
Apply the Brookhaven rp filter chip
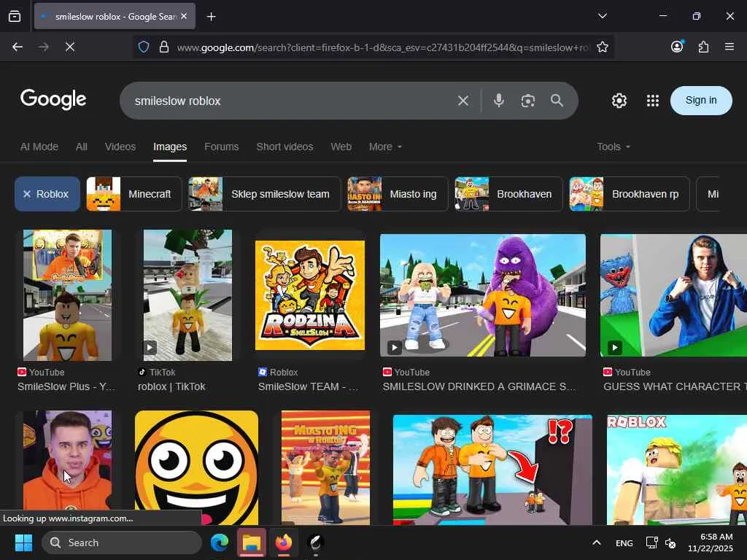point(630,194)
